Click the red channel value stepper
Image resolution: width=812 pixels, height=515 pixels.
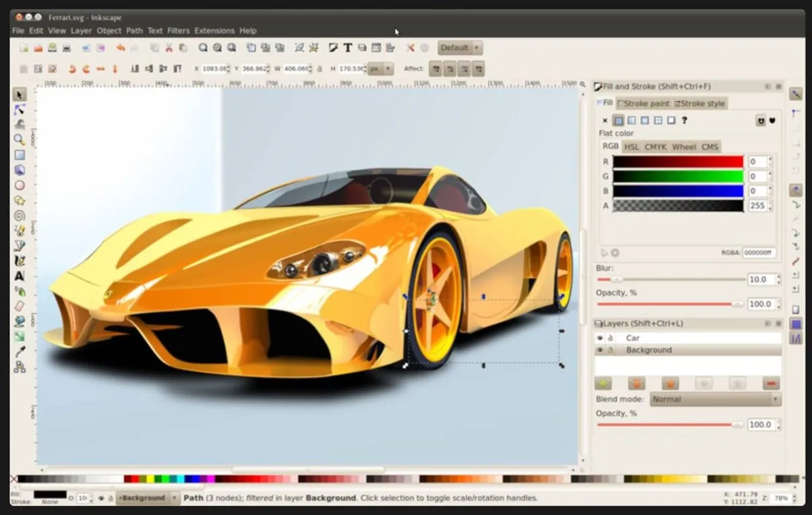click(771, 162)
